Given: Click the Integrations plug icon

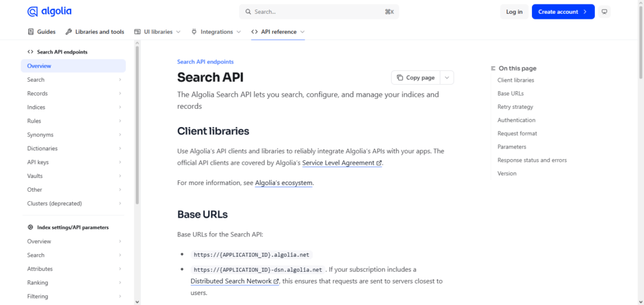Looking at the screenshot, I should point(194,31).
